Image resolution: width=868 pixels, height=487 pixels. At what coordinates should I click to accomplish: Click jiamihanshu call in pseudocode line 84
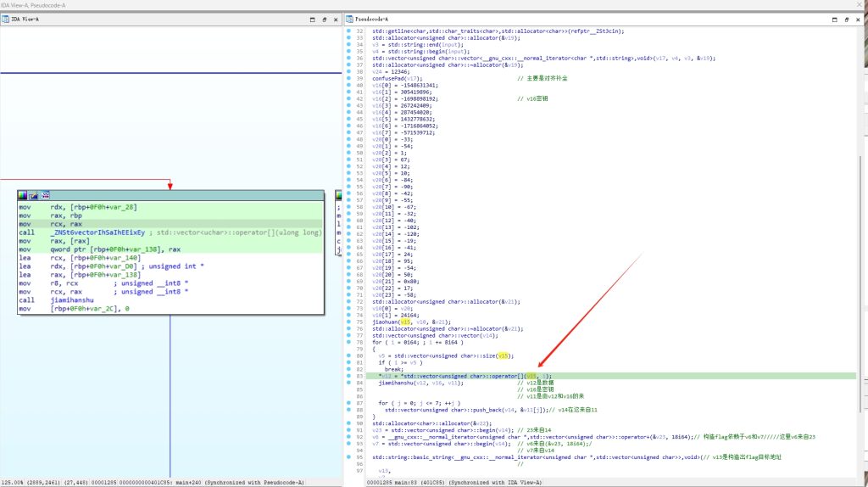420,383
